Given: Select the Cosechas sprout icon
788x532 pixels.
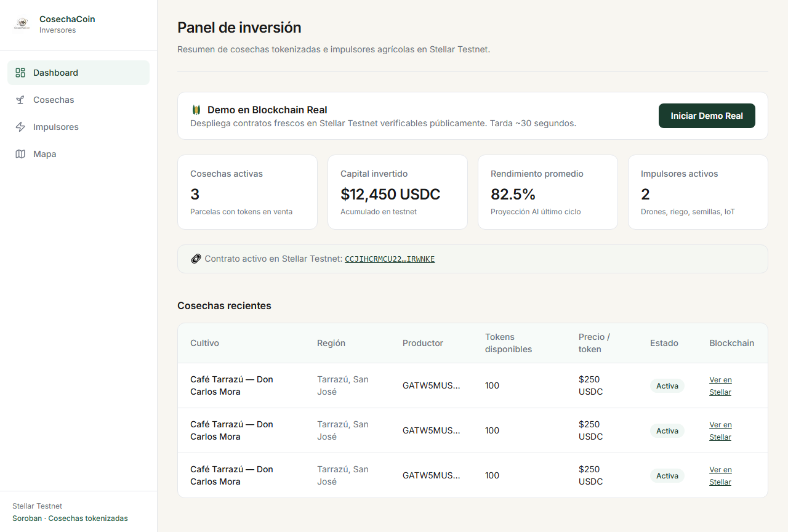Looking at the screenshot, I should [x=20, y=100].
